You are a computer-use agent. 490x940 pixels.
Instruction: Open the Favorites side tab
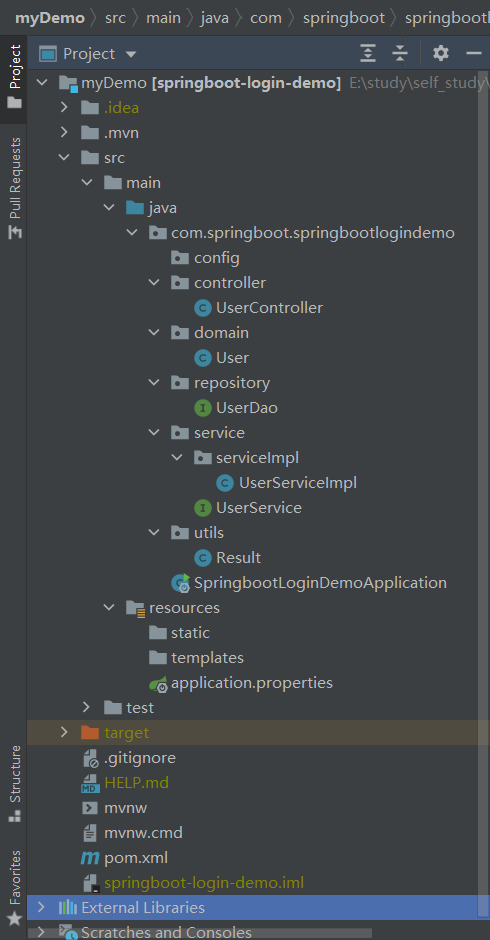[14, 887]
